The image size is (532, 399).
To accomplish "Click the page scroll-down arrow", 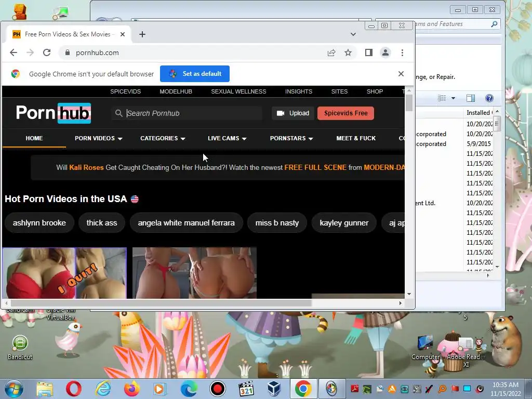I will (x=409, y=294).
